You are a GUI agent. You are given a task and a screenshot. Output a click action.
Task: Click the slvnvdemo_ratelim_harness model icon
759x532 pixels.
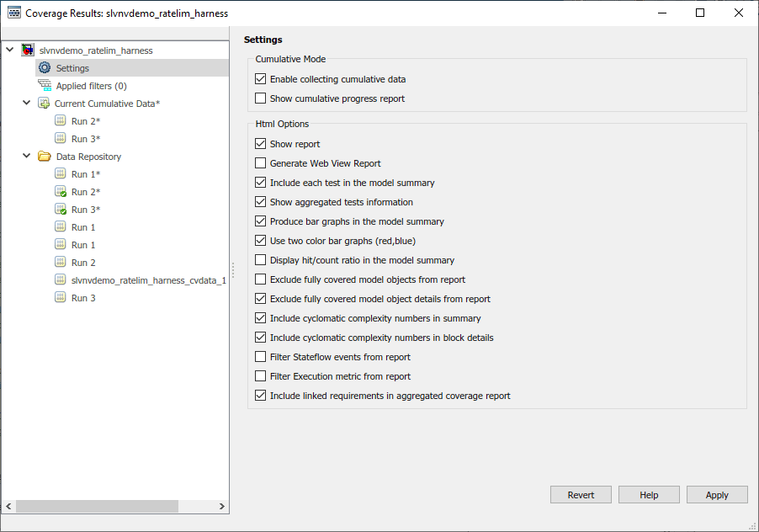point(28,51)
